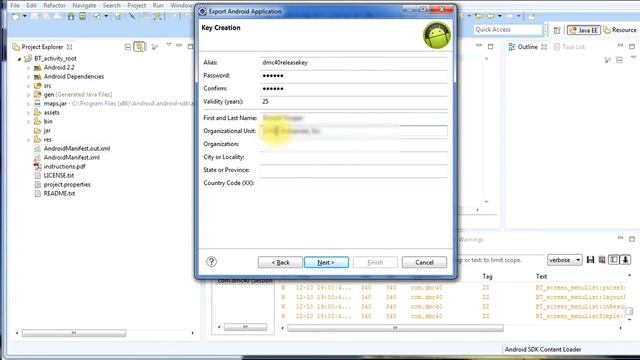Expand the Android 2.2 library node
The height and width of the screenshot is (360, 640).
coord(29,68)
